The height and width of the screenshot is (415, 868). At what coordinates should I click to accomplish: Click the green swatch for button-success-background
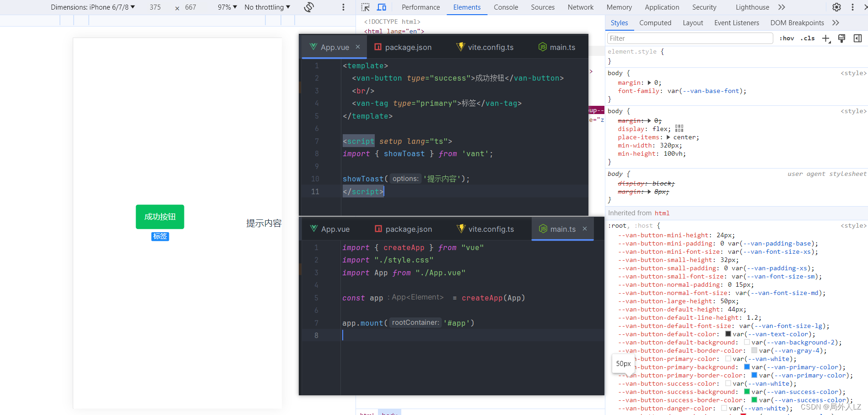(747, 392)
